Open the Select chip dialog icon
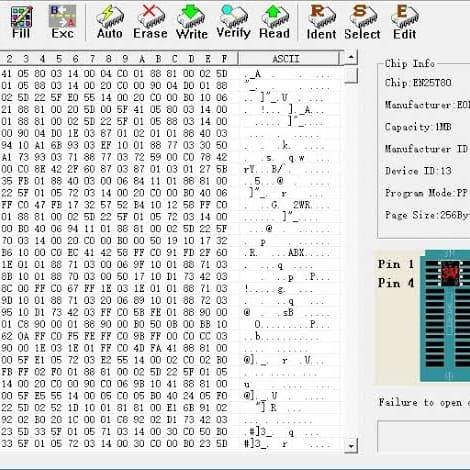 362,22
